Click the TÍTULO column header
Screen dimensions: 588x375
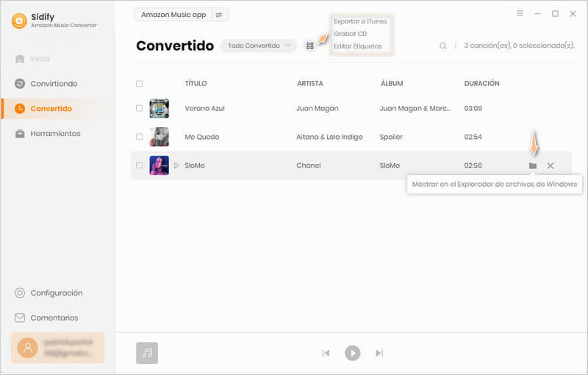click(x=196, y=84)
